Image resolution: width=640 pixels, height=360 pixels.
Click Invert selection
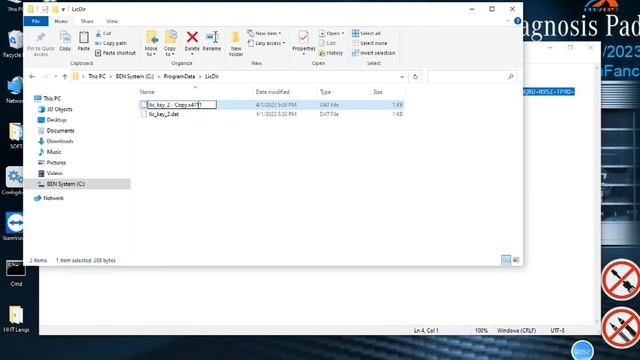click(x=373, y=53)
